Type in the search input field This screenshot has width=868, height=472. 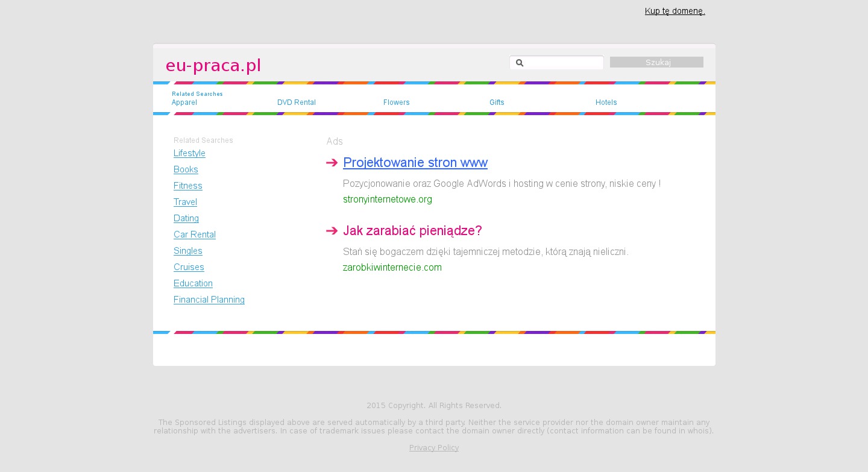tap(562, 63)
